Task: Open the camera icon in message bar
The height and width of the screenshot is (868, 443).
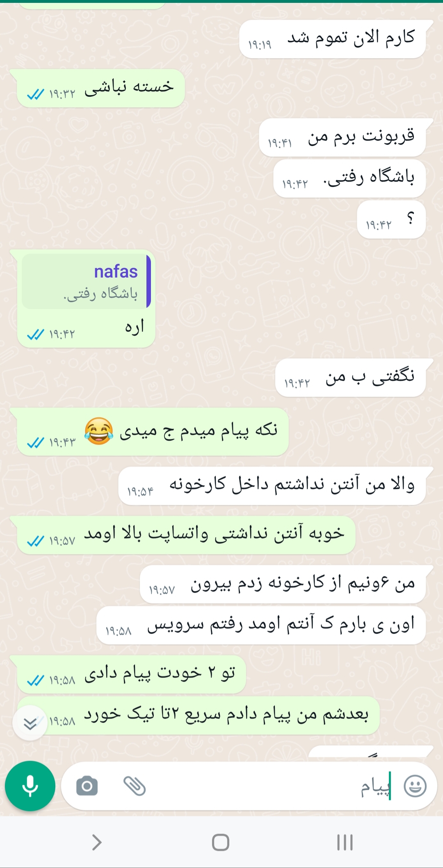Action: pyautogui.click(x=87, y=786)
